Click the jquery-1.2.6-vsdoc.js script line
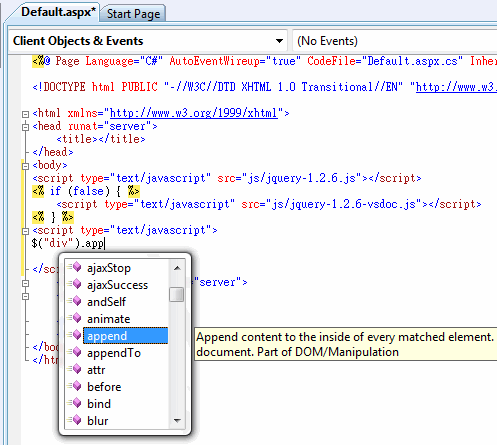The width and height of the screenshot is (497, 445). (269, 204)
